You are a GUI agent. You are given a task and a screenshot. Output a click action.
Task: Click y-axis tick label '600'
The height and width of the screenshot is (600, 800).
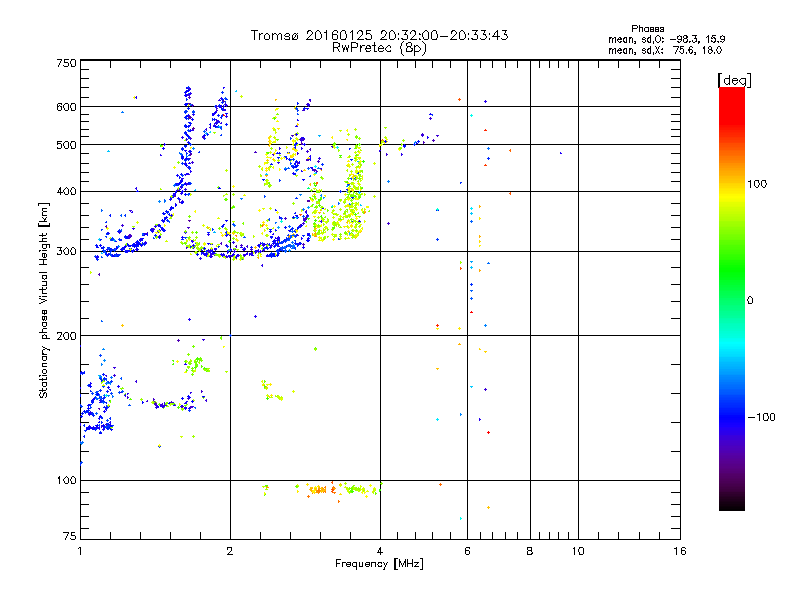tap(66, 107)
